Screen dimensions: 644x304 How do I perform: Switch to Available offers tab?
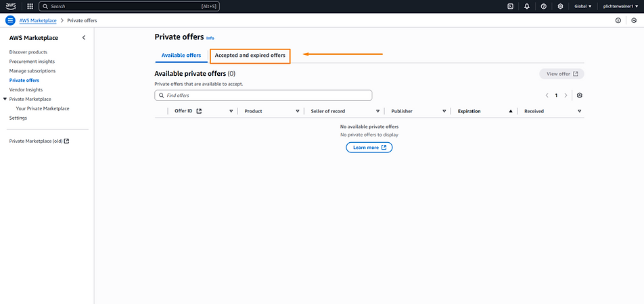(181, 55)
